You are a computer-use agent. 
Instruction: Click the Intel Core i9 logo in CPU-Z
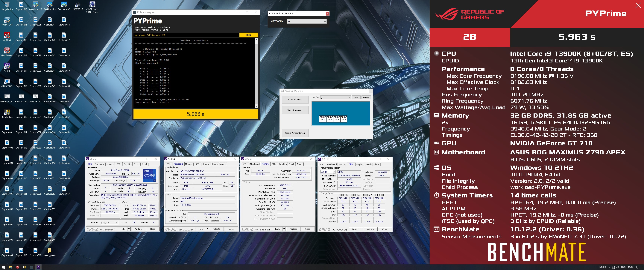(150, 175)
